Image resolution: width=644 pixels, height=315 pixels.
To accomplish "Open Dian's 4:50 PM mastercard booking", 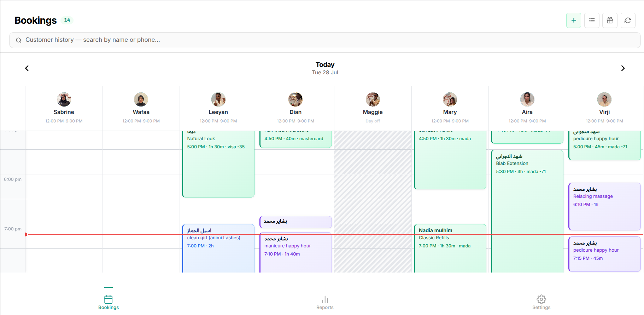I will [295, 139].
